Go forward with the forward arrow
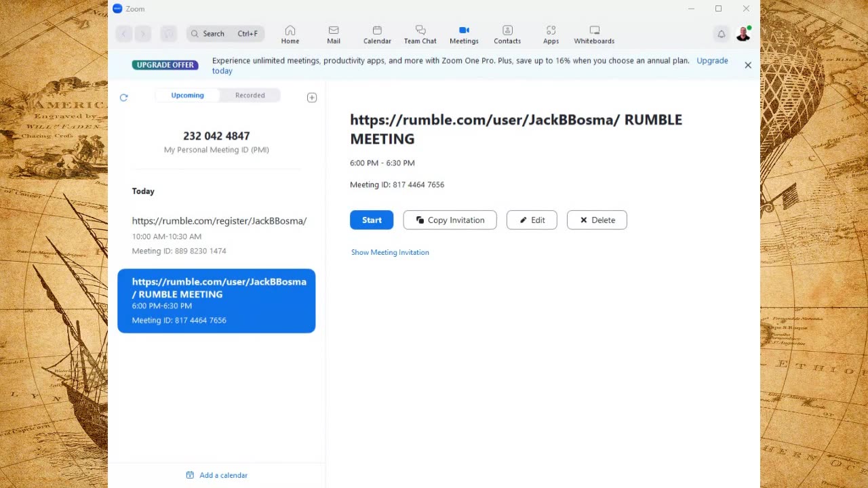This screenshot has width=868, height=488. coord(142,33)
